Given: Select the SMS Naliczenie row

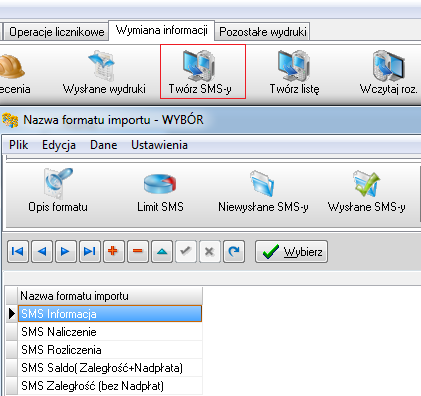Looking at the screenshot, I should coord(110,332).
